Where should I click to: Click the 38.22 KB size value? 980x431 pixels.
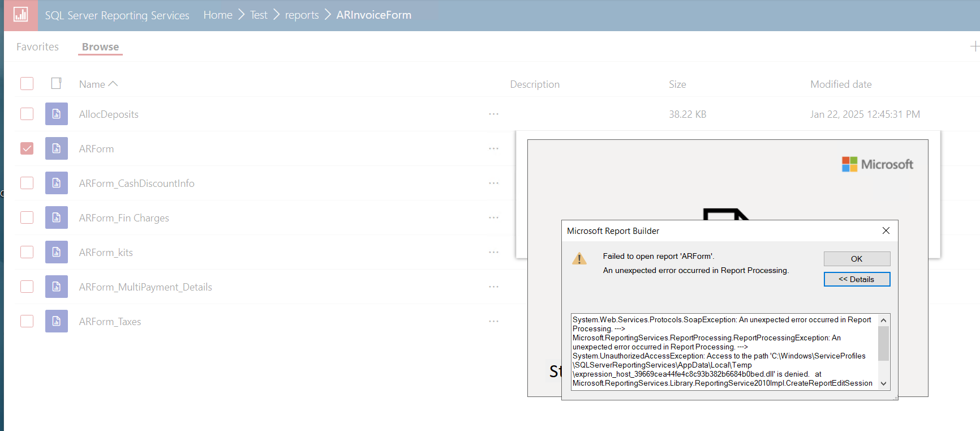click(x=687, y=114)
